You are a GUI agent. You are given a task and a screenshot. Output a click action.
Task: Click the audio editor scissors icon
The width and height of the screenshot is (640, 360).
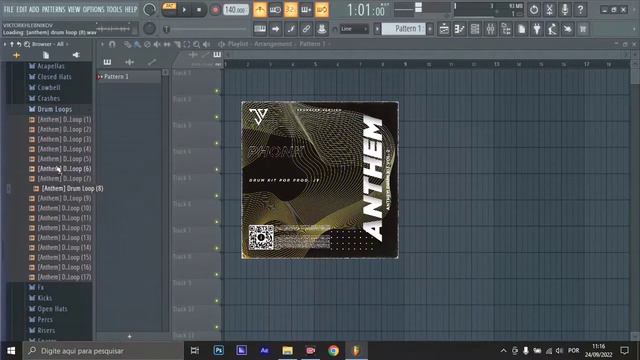(x=549, y=10)
